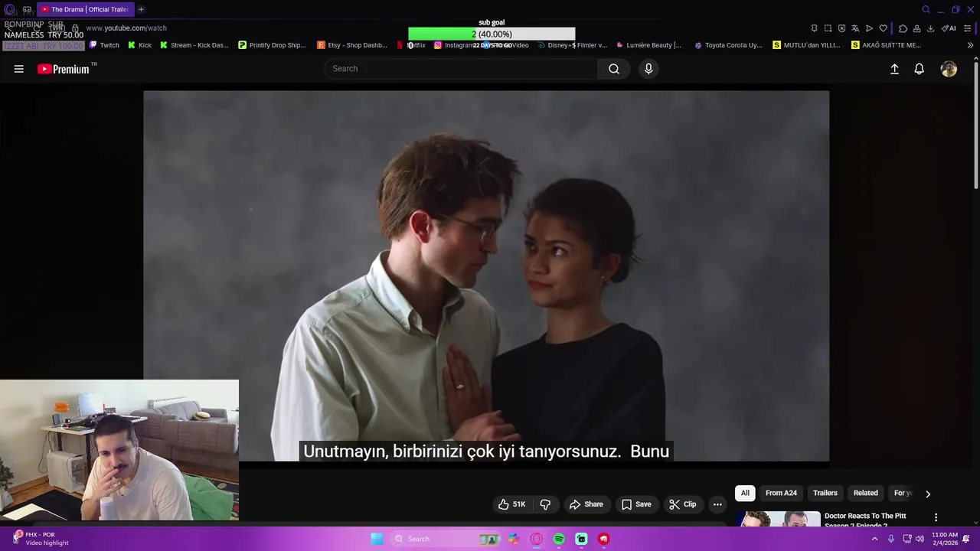
Task: Show more filter chips with right arrow
Action: pos(928,494)
